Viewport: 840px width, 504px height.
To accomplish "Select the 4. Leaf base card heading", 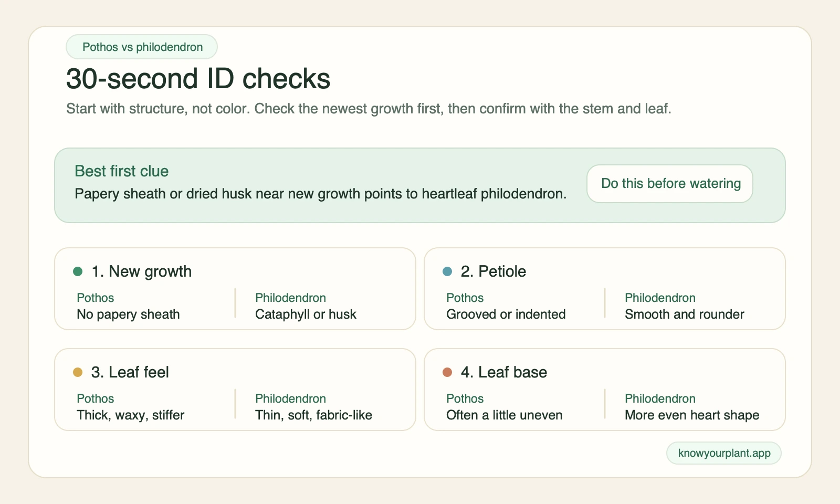I will point(504,372).
